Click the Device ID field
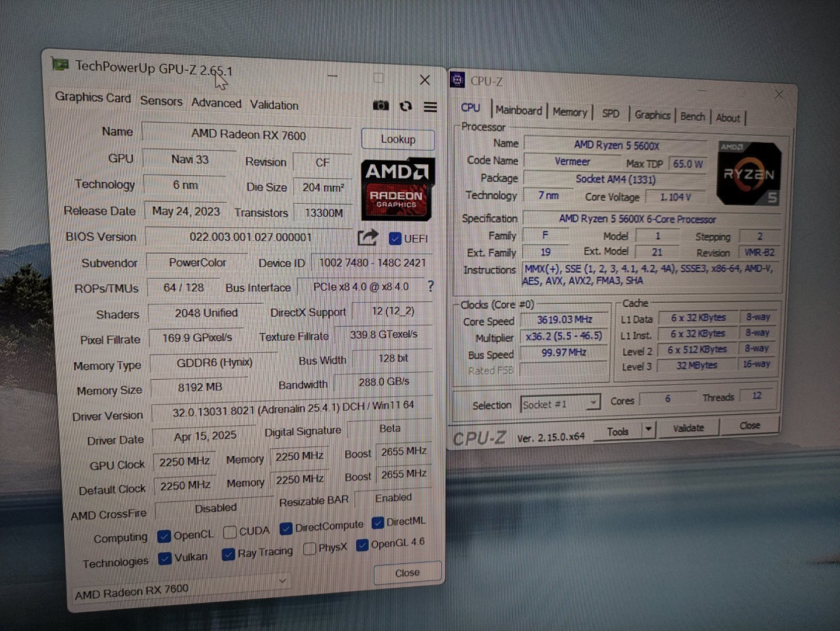This screenshot has width=840, height=631. pos(372,263)
